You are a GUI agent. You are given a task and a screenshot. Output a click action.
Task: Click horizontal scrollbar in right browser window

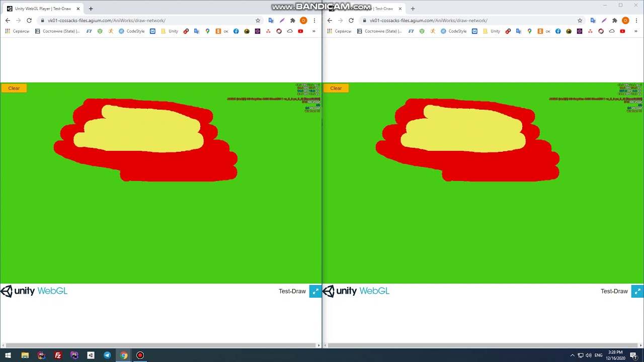click(x=482, y=345)
